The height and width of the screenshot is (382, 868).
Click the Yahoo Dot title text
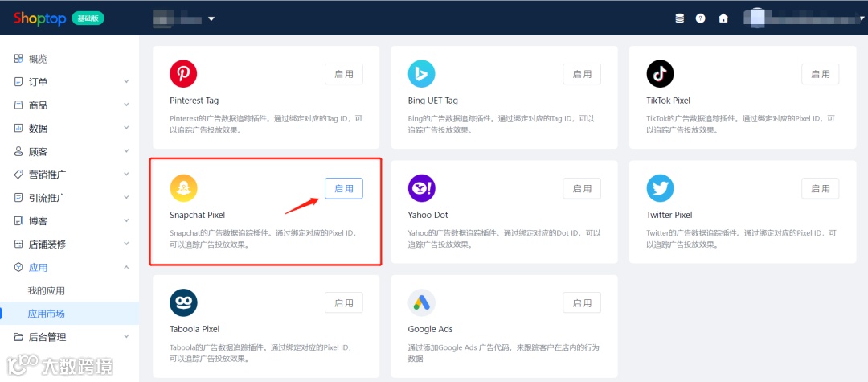click(428, 215)
